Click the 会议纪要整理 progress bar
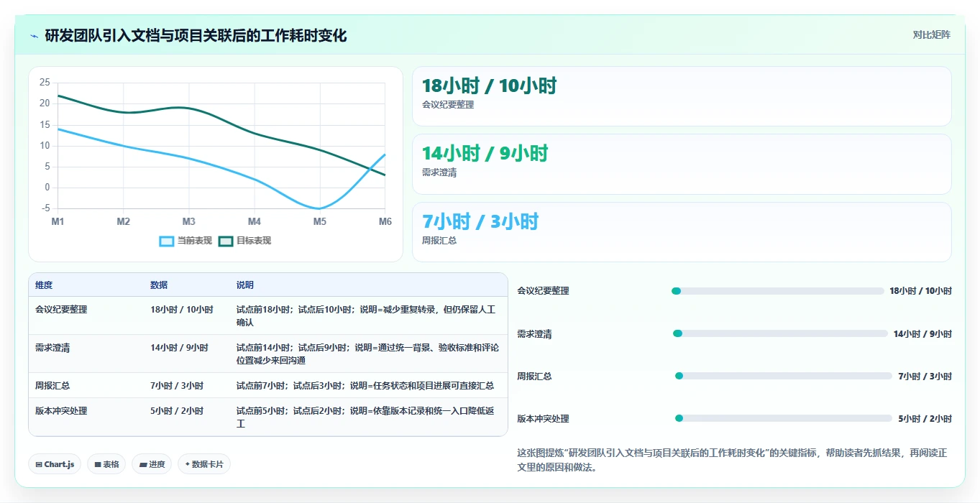 point(777,291)
